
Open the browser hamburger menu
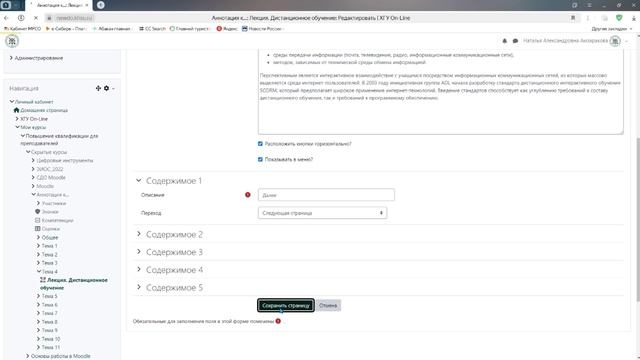click(589, 5)
